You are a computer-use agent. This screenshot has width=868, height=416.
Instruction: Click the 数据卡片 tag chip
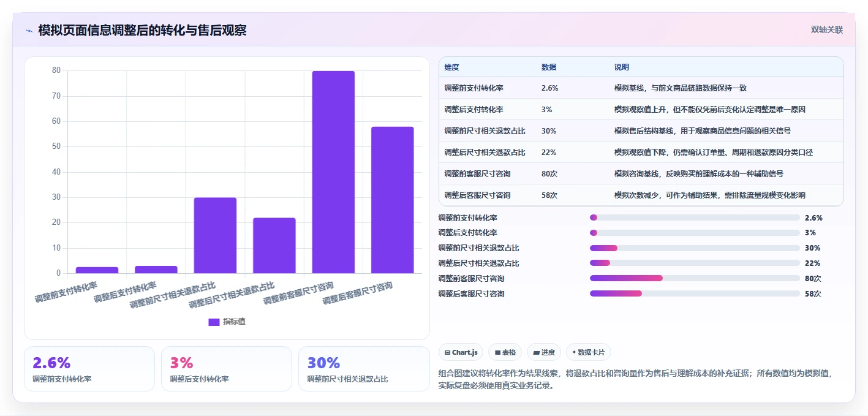(588, 352)
